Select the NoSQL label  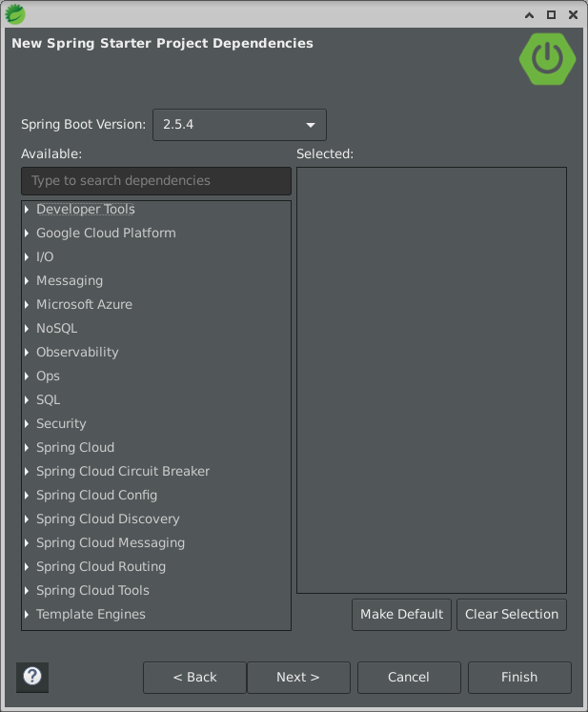57,328
